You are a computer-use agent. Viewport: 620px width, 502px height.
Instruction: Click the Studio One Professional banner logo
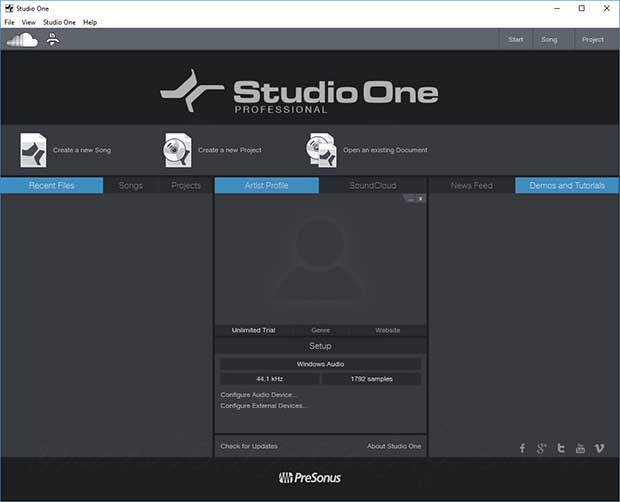click(299, 92)
